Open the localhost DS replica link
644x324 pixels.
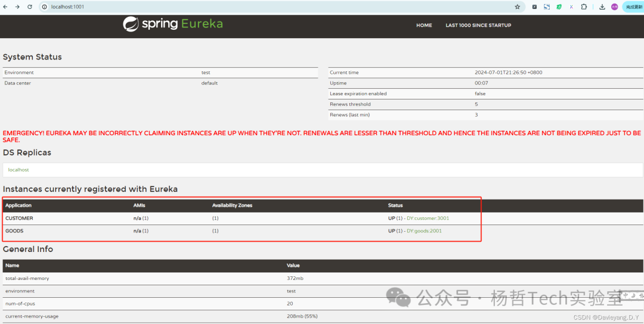tap(18, 170)
